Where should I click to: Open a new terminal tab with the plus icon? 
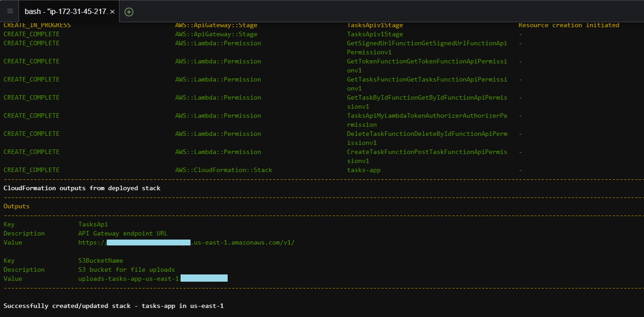coord(129,12)
